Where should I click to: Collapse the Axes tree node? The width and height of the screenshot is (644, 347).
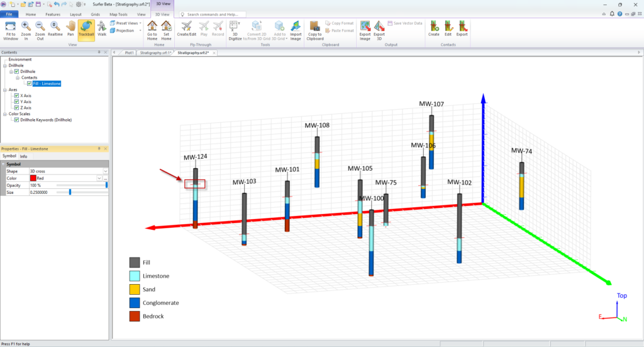(x=4, y=89)
